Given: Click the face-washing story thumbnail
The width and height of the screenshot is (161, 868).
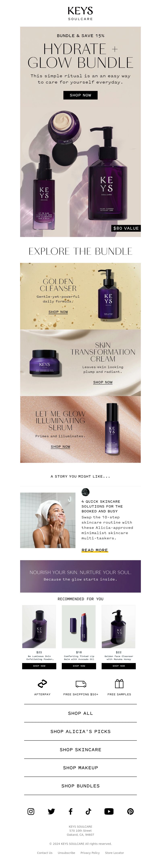Looking at the screenshot, I should point(48,520).
